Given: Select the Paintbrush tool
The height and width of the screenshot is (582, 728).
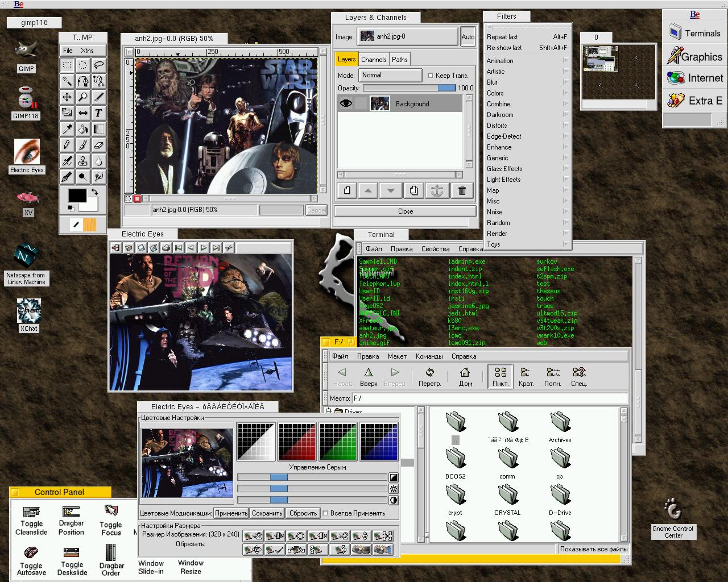Looking at the screenshot, I should point(83,145).
